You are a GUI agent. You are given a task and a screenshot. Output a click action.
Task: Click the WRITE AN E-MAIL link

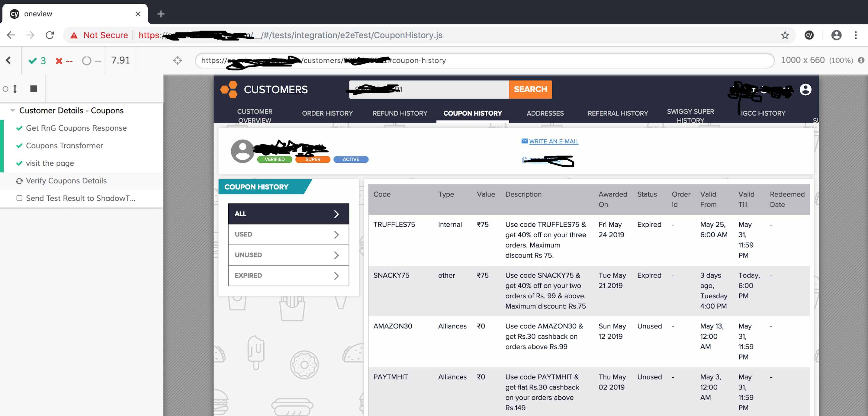click(x=554, y=141)
